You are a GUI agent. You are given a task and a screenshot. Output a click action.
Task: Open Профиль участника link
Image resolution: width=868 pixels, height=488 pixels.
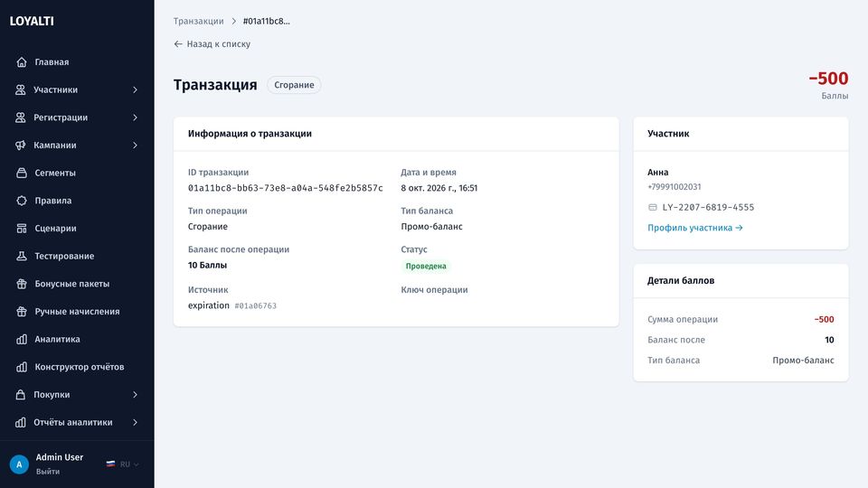(694, 228)
